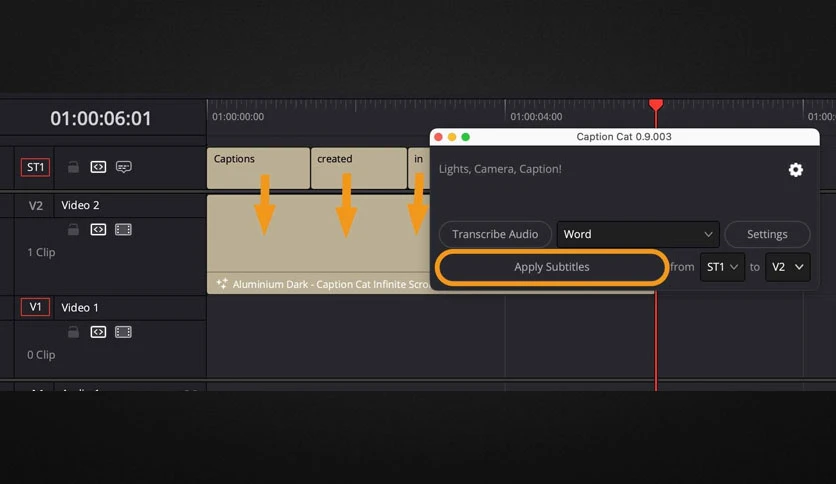Open the V2 destination track dropdown
Image resolution: width=836 pixels, height=484 pixels.
(x=787, y=267)
